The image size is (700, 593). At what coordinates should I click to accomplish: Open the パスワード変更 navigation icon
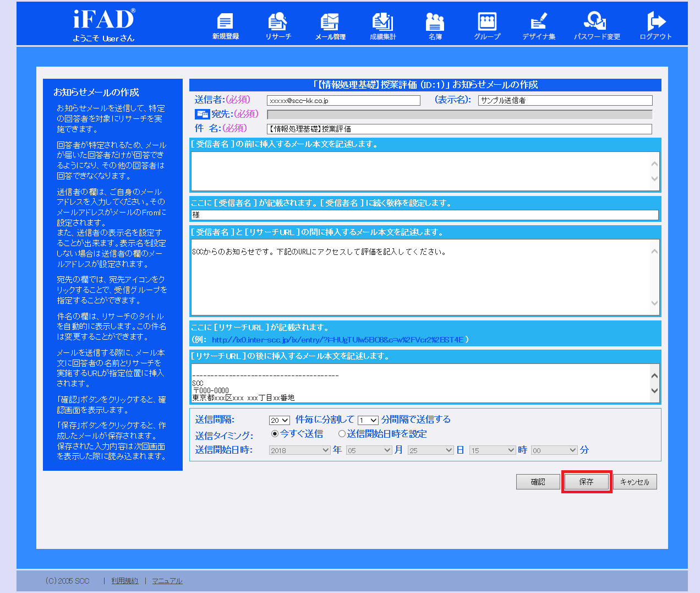[597, 26]
